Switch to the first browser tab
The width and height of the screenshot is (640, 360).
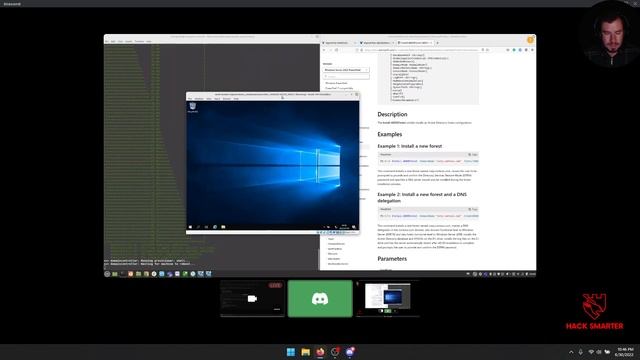[x=339, y=43]
